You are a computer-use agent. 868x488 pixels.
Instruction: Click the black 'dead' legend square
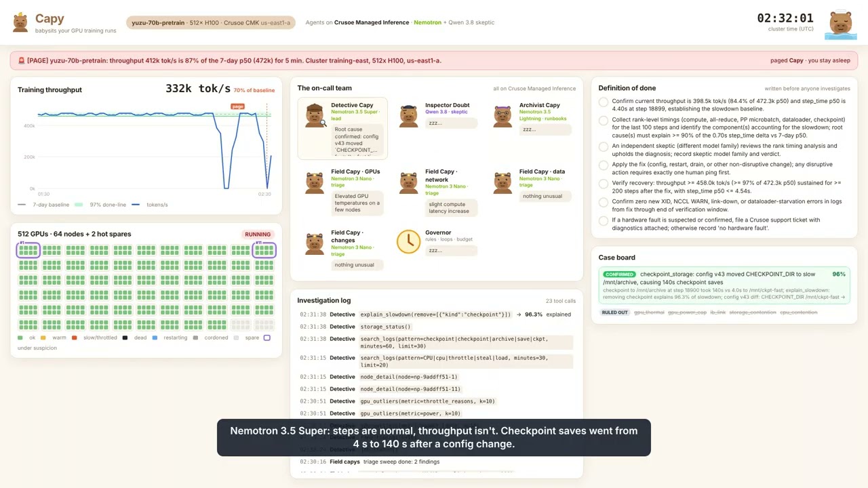coord(125,338)
